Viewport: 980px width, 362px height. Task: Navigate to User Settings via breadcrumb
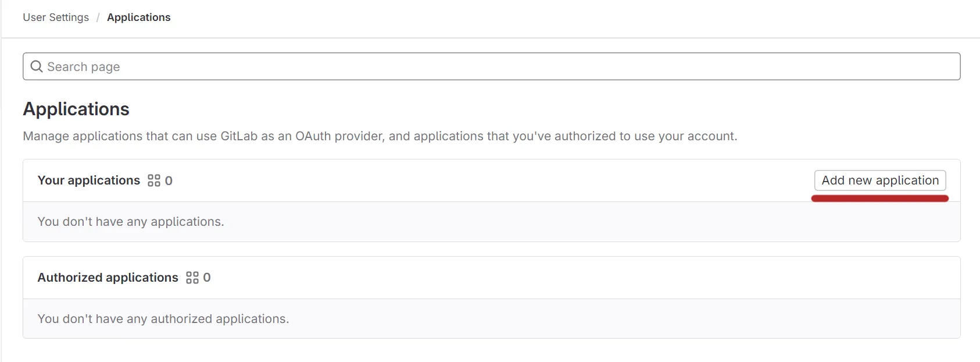[x=55, y=17]
